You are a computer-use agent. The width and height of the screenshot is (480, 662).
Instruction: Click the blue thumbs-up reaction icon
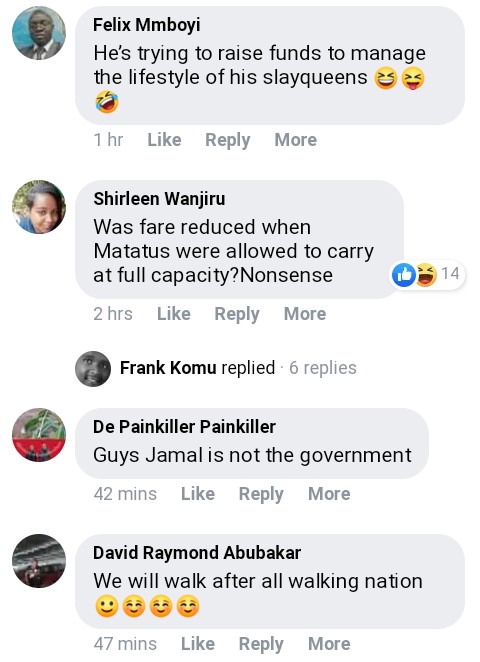pos(403,274)
